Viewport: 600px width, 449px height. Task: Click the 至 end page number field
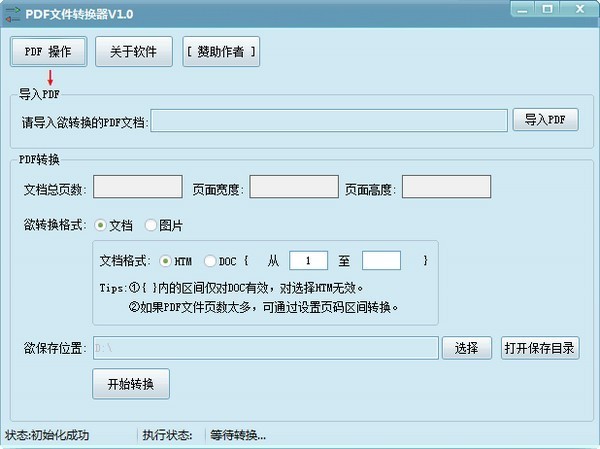coord(381,261)
